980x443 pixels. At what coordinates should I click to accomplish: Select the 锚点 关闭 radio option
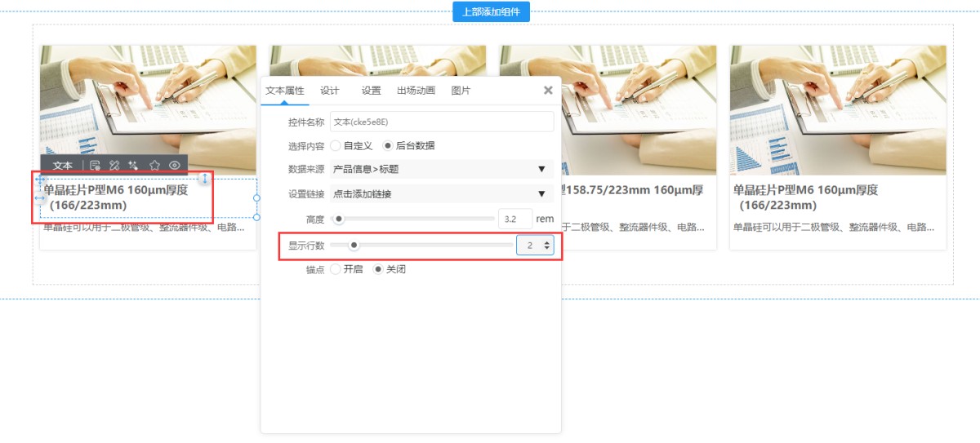(x=378, y=269)
